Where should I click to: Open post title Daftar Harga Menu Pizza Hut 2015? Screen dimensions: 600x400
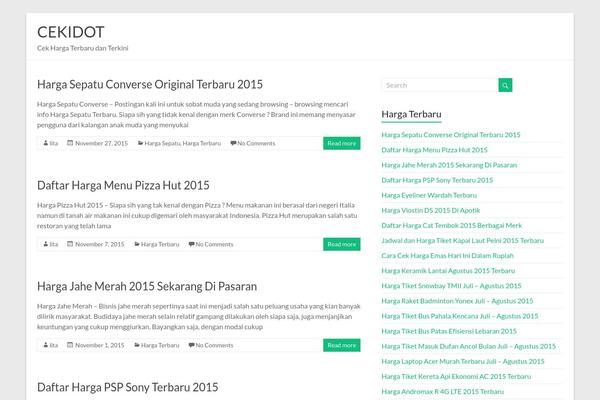tap(123, 185)
